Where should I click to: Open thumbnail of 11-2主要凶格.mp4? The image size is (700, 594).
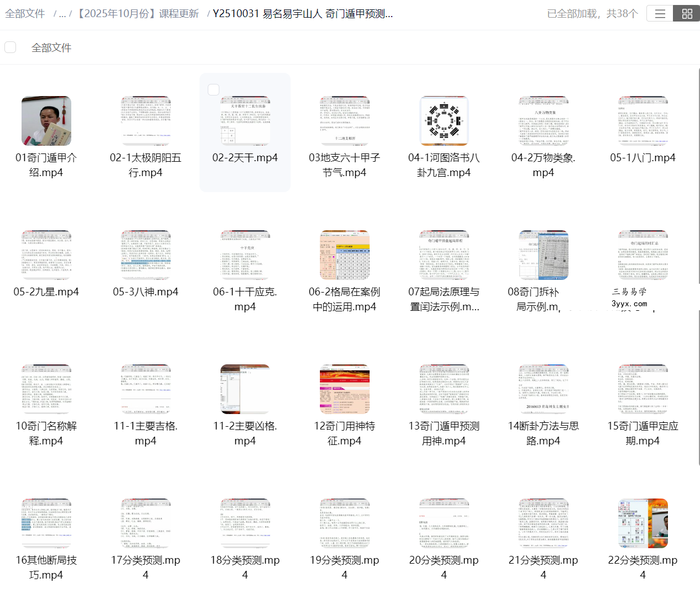[x=245, y=389]
